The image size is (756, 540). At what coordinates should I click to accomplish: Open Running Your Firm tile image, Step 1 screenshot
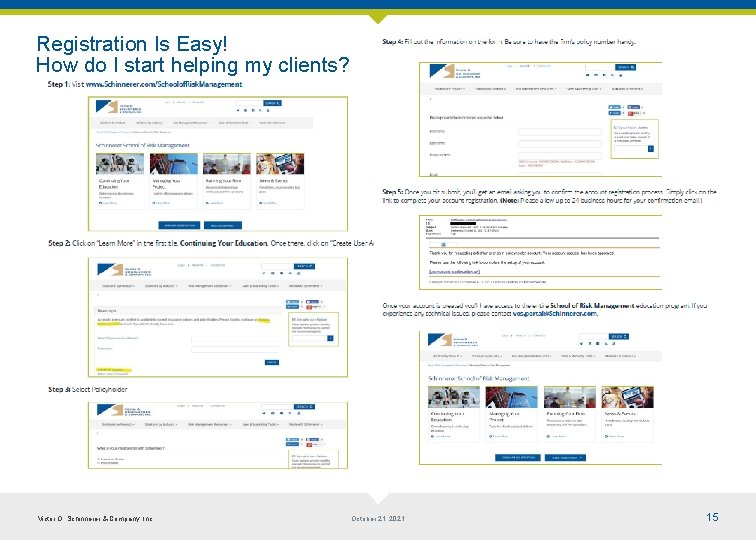coord(227,164)
